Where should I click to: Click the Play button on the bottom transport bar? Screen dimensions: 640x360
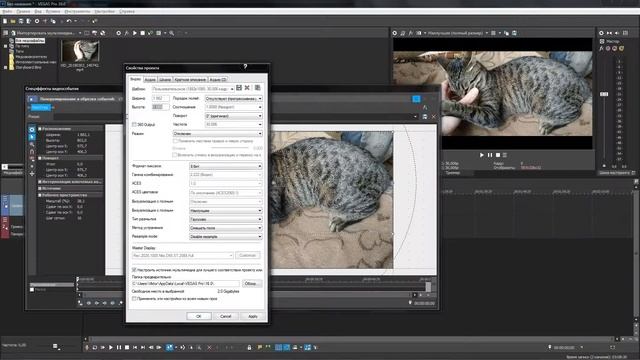click(x=111, y=347)
